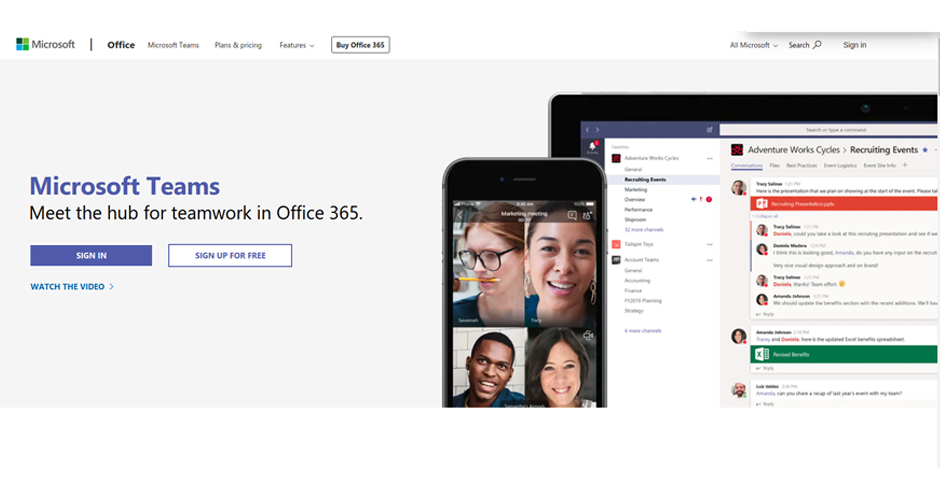Click the PowerPoint icon on the attachment

761,204
